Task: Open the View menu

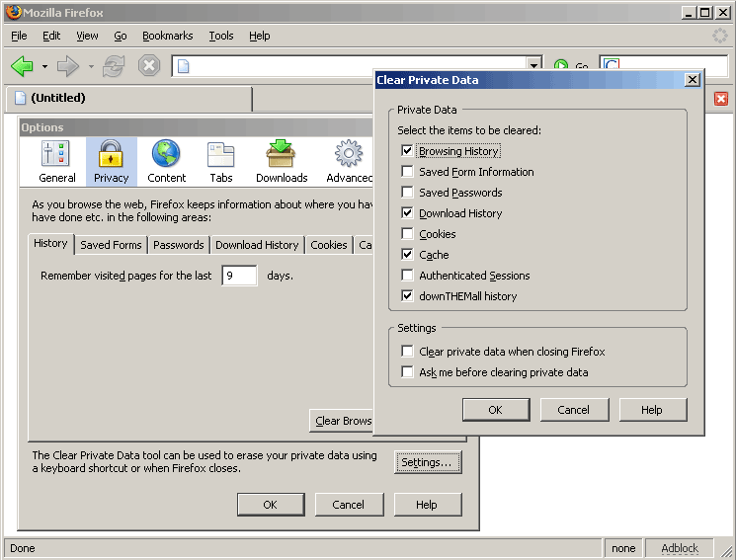Action: 87,36
